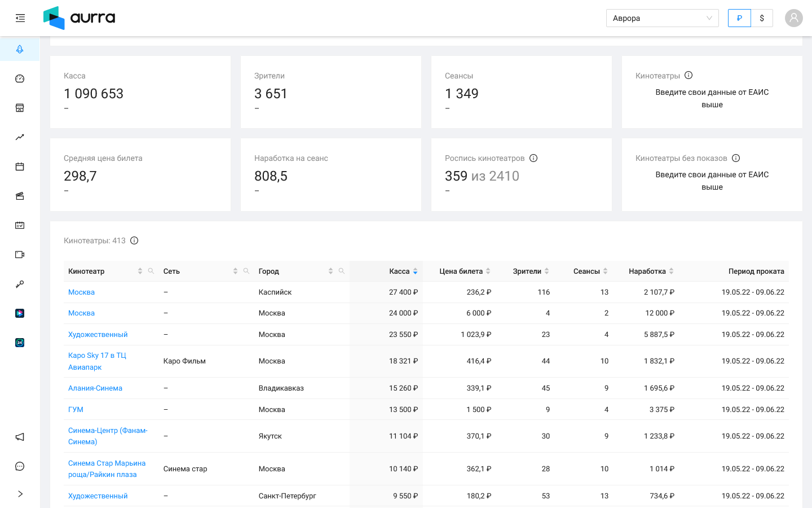Click the user avatar icon
The width and height of the screenshot is (812, 508).
pos(793,18)
